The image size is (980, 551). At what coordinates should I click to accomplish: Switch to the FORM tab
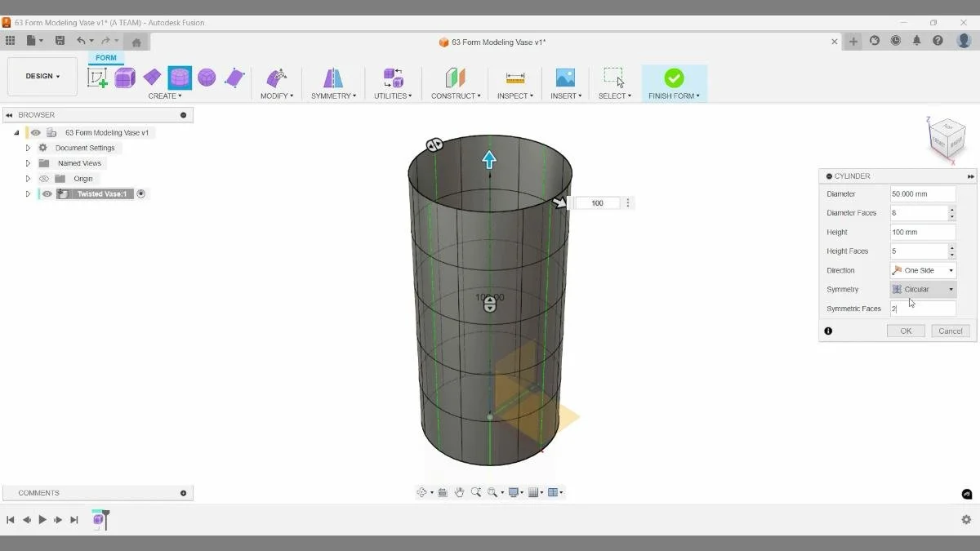coord(105,57)
